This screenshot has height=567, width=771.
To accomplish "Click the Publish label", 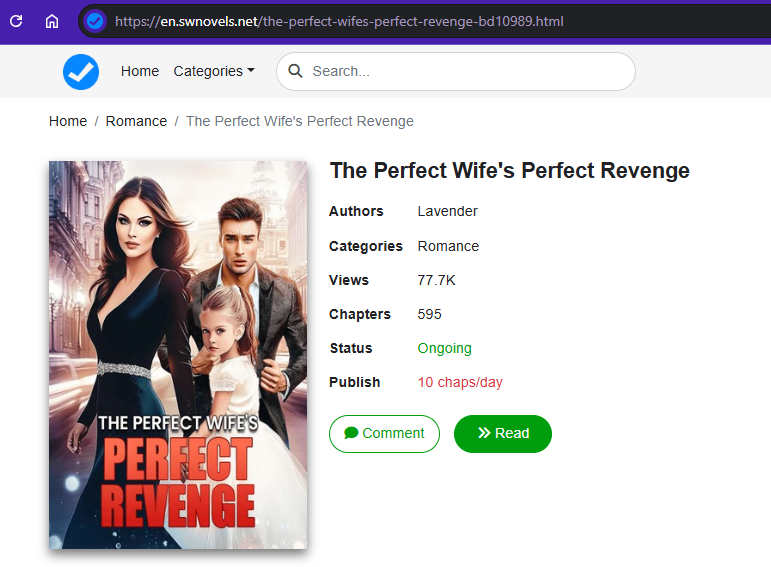I will tap(355, 382).
